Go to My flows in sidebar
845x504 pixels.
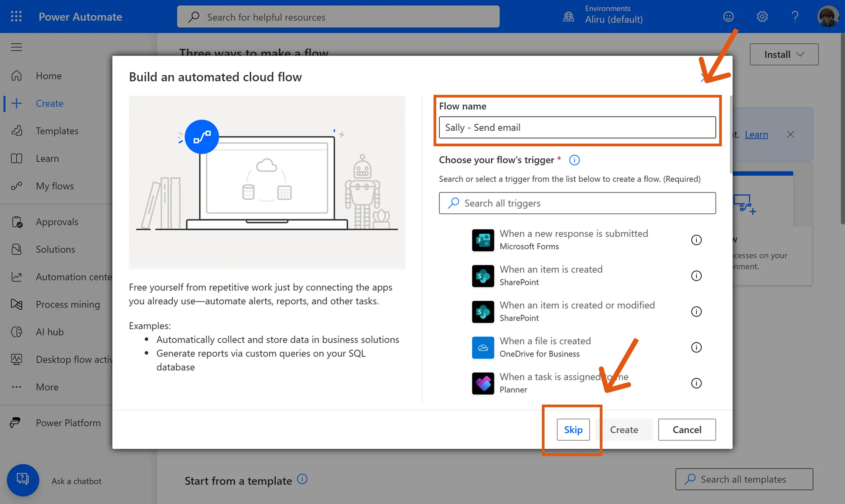click(55, 186)
